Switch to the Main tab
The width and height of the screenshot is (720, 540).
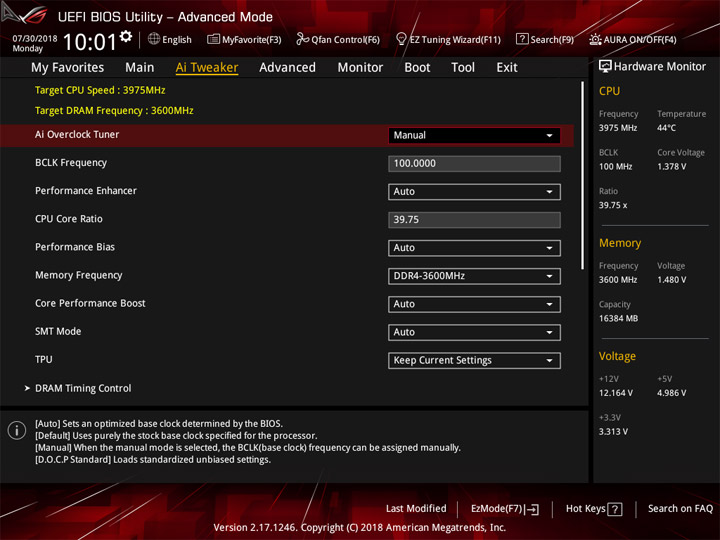(140, 68)
